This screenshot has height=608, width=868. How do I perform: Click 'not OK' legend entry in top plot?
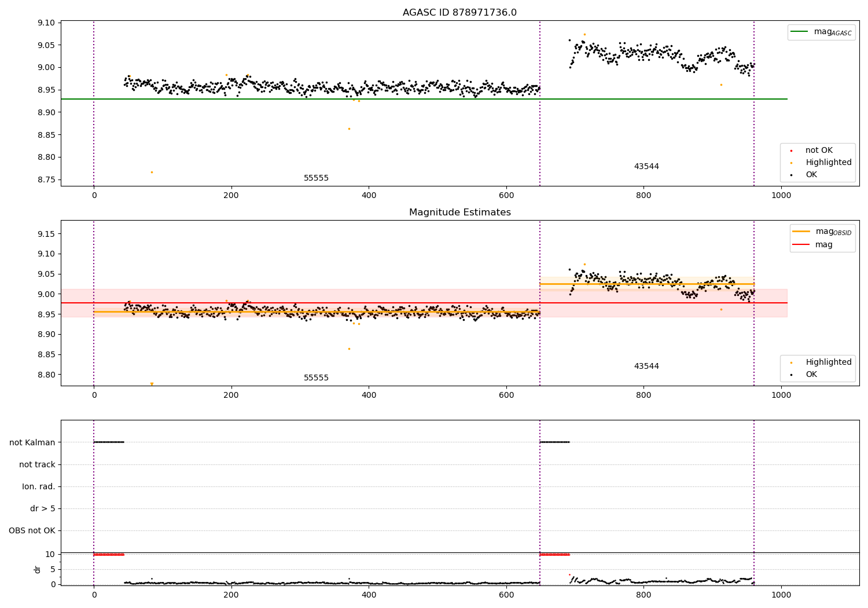point(818,151)
